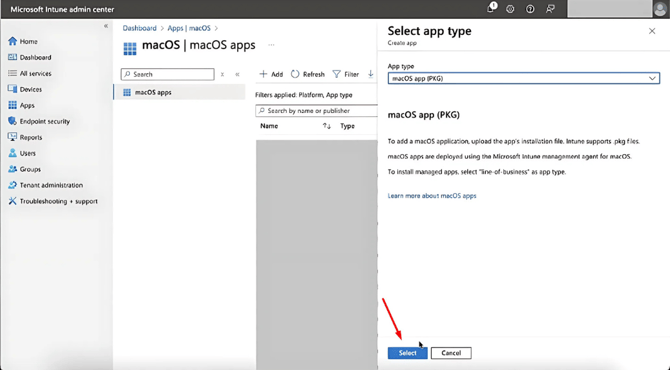Open the App type dropdown
The height and width of the screenshot is (370, 670).
[x=523, y=79]
